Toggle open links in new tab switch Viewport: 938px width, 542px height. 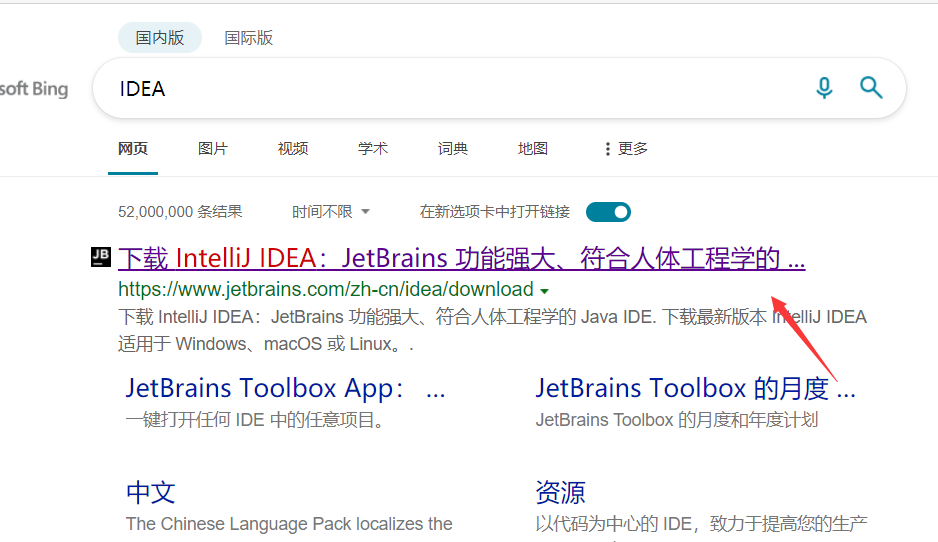pos(608,212)
